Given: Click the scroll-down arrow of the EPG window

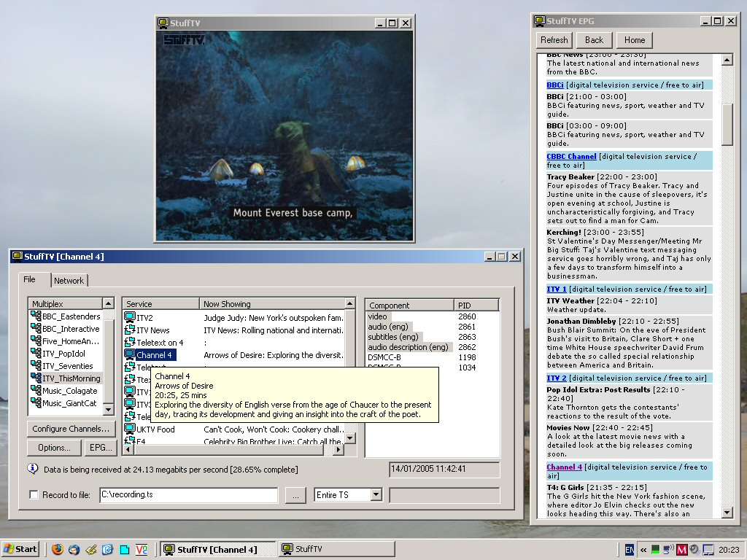Looking at the screenshot, I should [727, 513].
